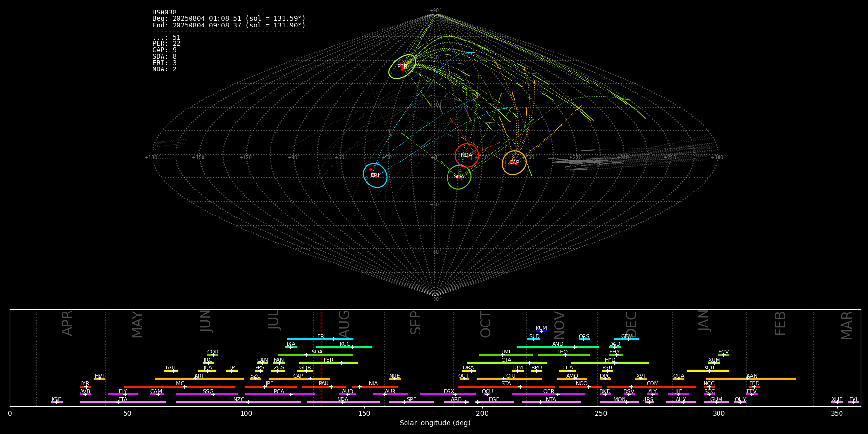Click the ORI shower bar
This screenshot has height=434, width=868.
[510, 379]
